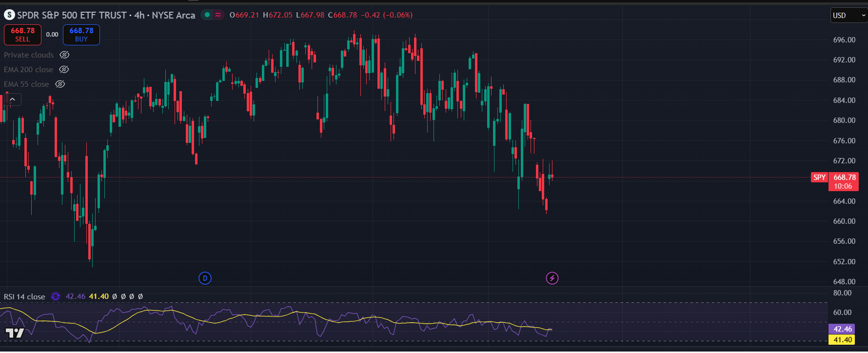Click the 60.00 label on RSI scale
Image resolution: width=868 pixels, height=353 pixels.
pos(842,313)
